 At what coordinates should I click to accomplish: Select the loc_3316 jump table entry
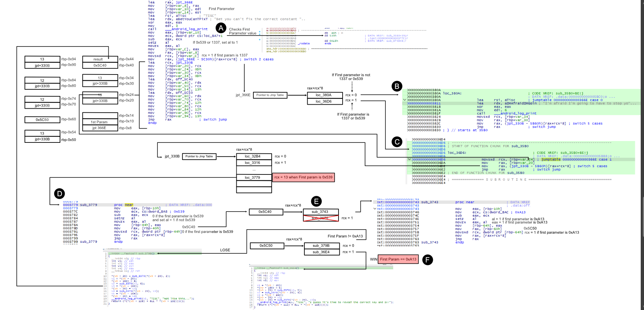254,163
